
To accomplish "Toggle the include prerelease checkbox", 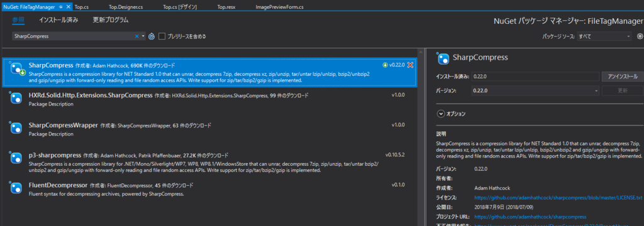I will [x=162, y=36].
